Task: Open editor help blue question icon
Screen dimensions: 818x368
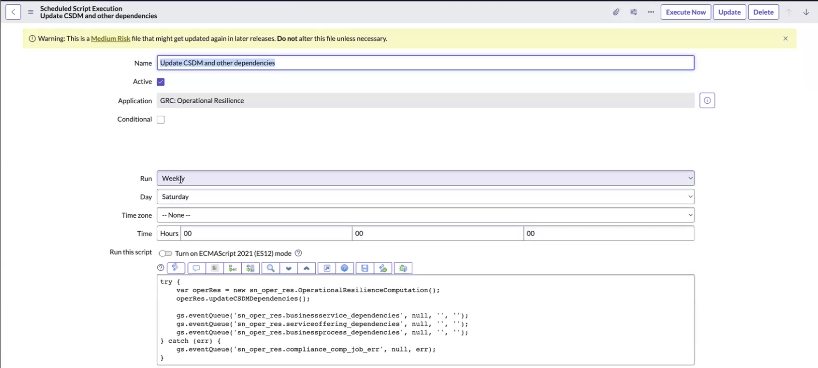Action: (344, 268)
